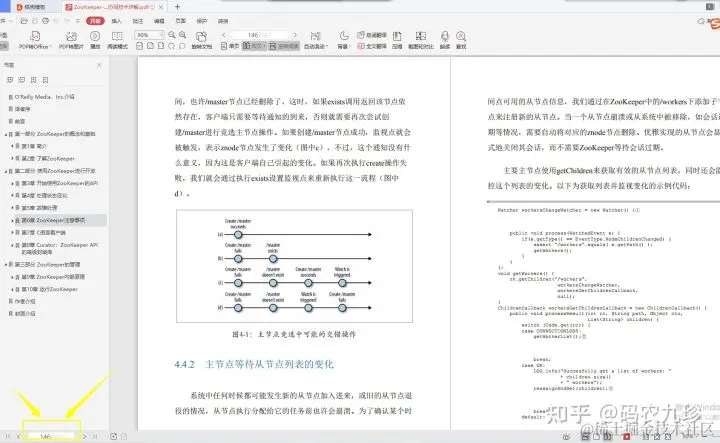Viewport: 720px width, 443px height.
Task: Click third bookmark icon in bookmark panel toolbar
Action: (34, 80)
